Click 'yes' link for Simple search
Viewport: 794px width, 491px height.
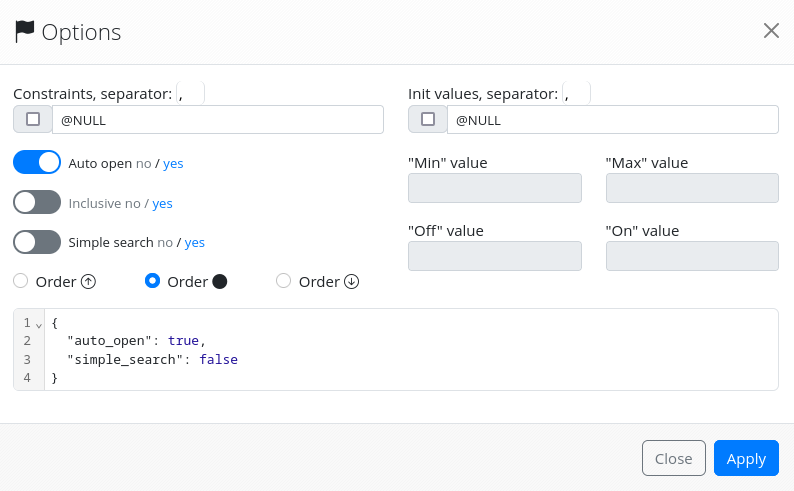coord(195,242)
